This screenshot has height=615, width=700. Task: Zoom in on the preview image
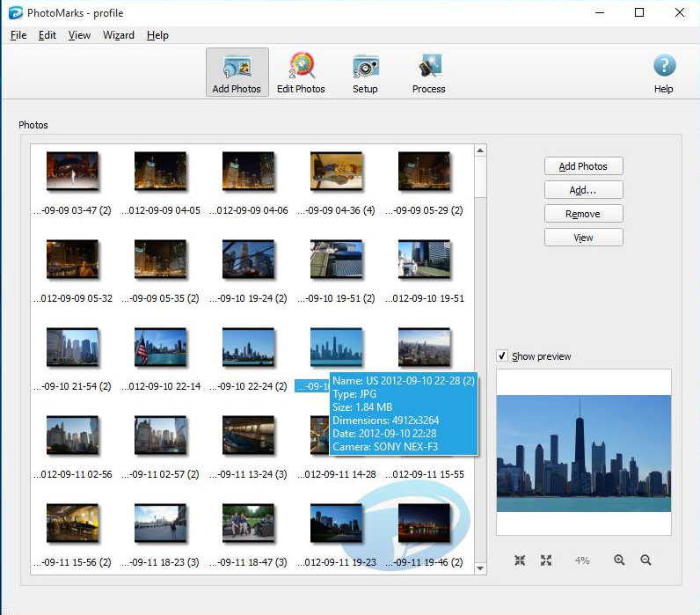tap(619, 560)
